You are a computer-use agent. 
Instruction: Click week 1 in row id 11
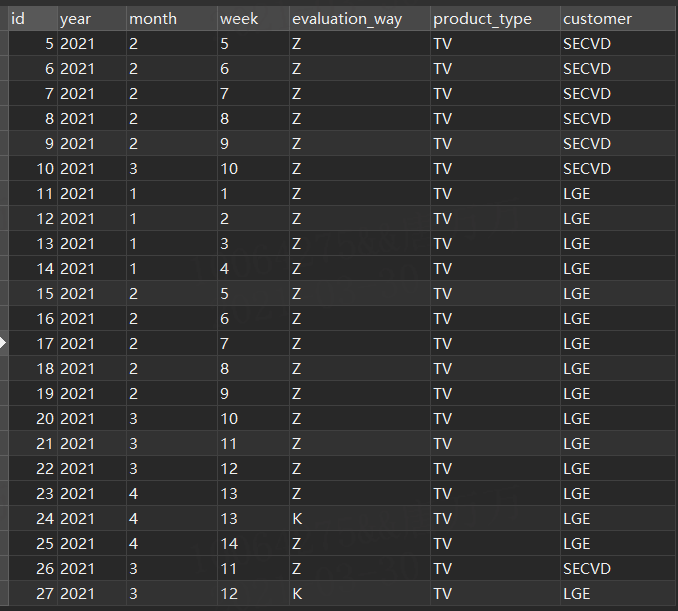click(253, 194)
